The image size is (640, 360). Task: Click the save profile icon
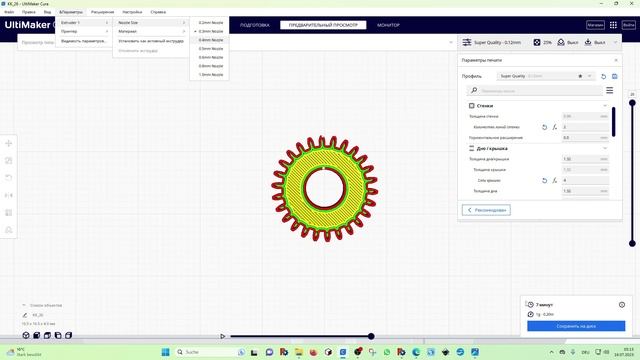click(615, 76)
